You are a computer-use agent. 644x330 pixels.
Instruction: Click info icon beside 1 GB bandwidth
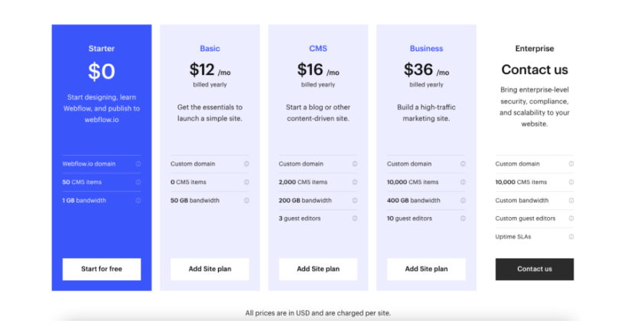(138, 200)
